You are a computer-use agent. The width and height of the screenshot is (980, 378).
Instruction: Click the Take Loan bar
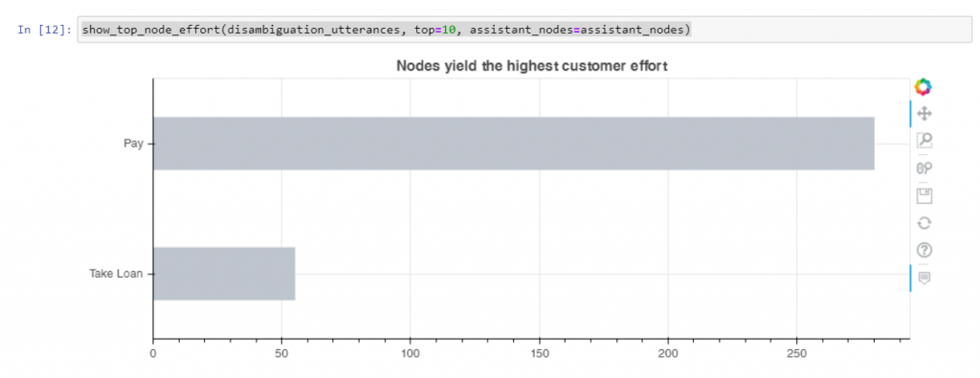point(224,274)
